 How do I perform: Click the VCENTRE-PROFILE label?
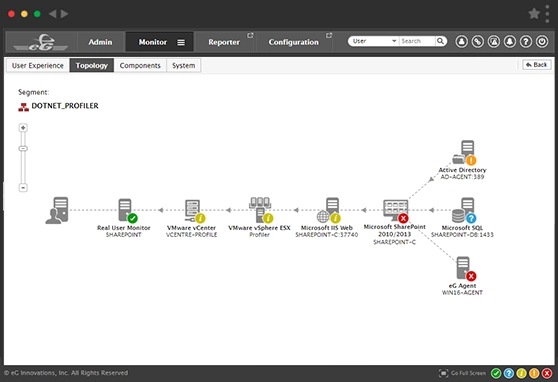point(191,235)
